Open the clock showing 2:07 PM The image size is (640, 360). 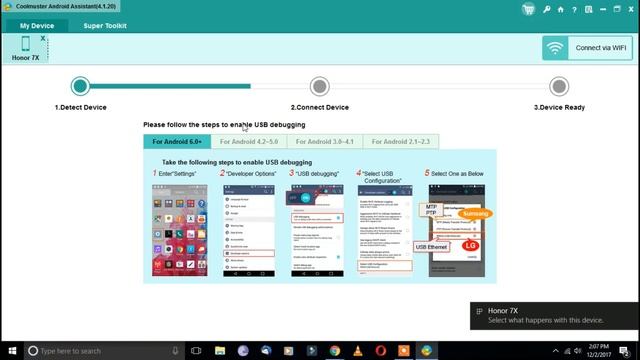[599, 351]
